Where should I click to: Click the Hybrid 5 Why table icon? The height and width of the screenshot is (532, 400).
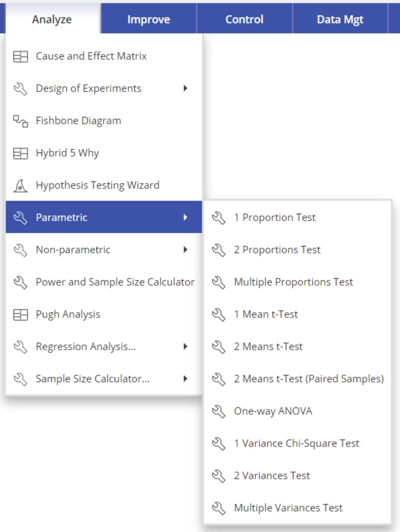[20, 154]
